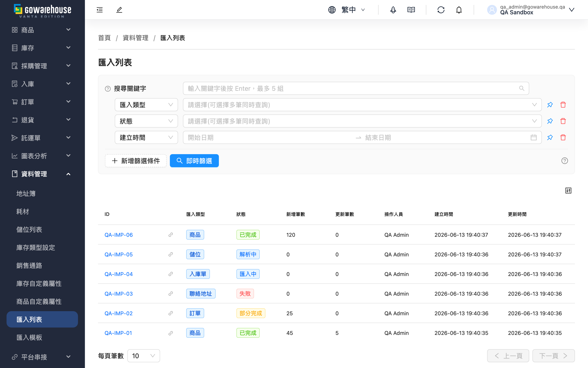Expand the 入庫 sidebar menu

(42, 84)
